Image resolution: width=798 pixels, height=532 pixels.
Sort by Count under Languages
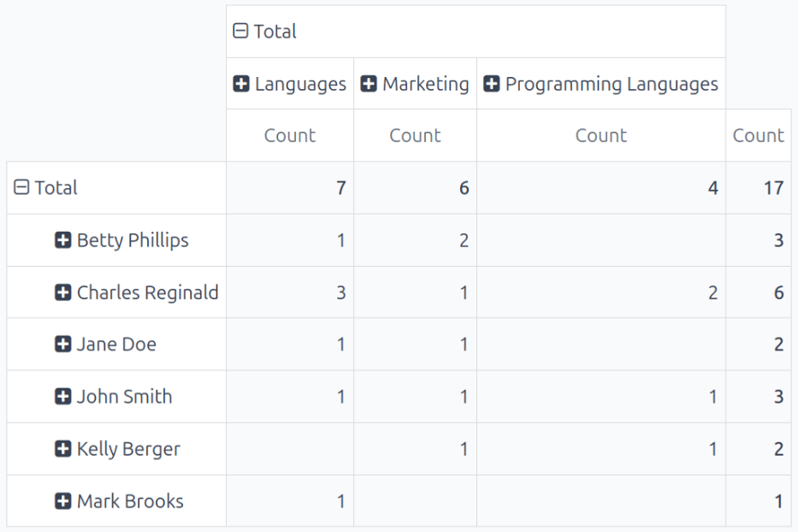tap(290, 135)
